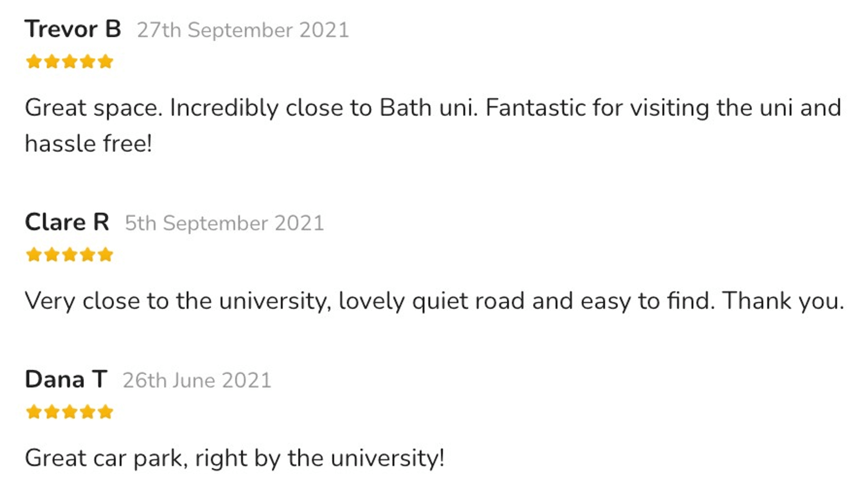Click the second star in Dana T's rating
The height and width of the screenshot is (496, 868).
coord(52,412)
